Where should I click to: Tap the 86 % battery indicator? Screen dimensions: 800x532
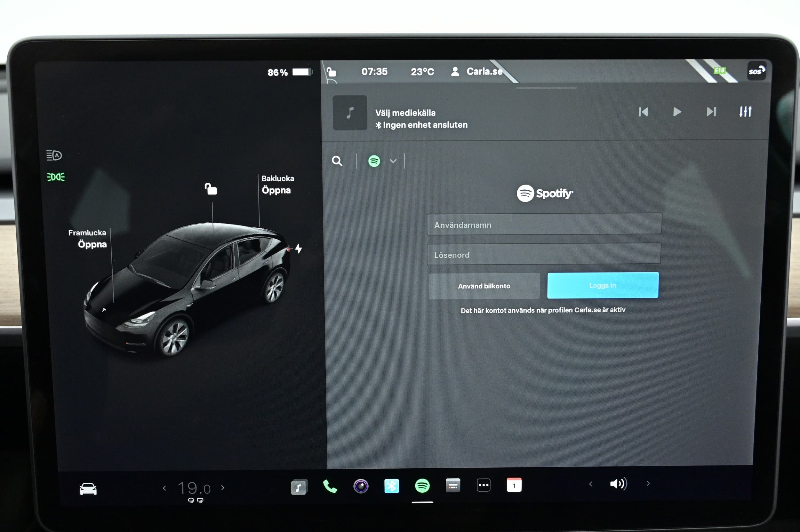coord(290,72)
